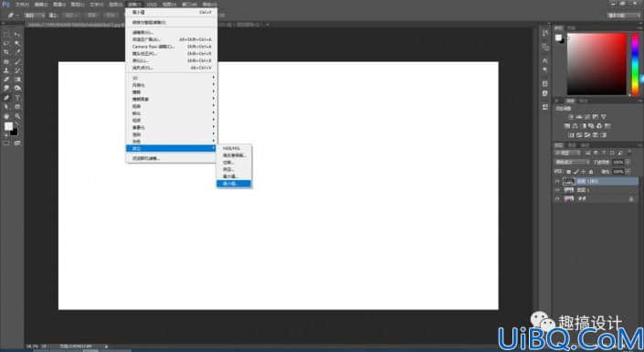Image resolution: width=644 pixels, height=352 pixels.
Task: Open Camera Raw 滤镜 from the menu
Action: tap(172, 47)
